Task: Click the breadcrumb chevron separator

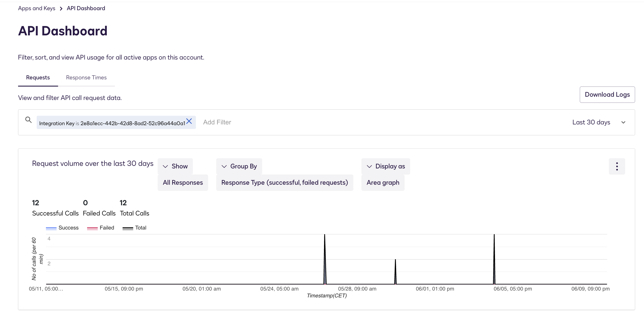Action: click(x=61, y=9)
